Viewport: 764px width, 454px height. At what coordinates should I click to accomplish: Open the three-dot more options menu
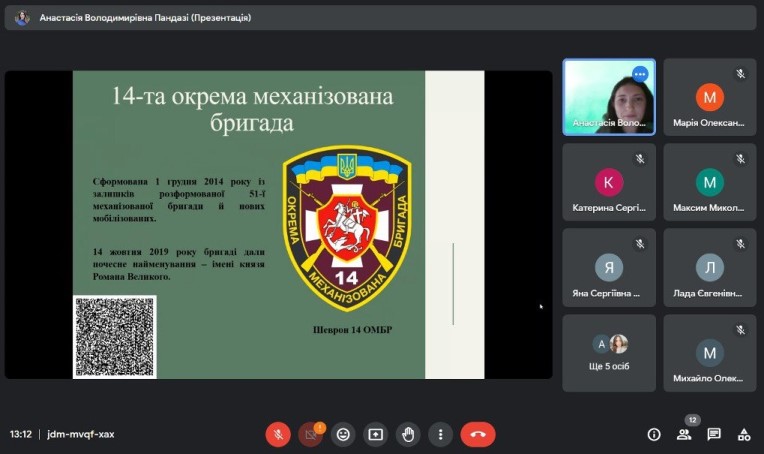[x=440, y=434]
